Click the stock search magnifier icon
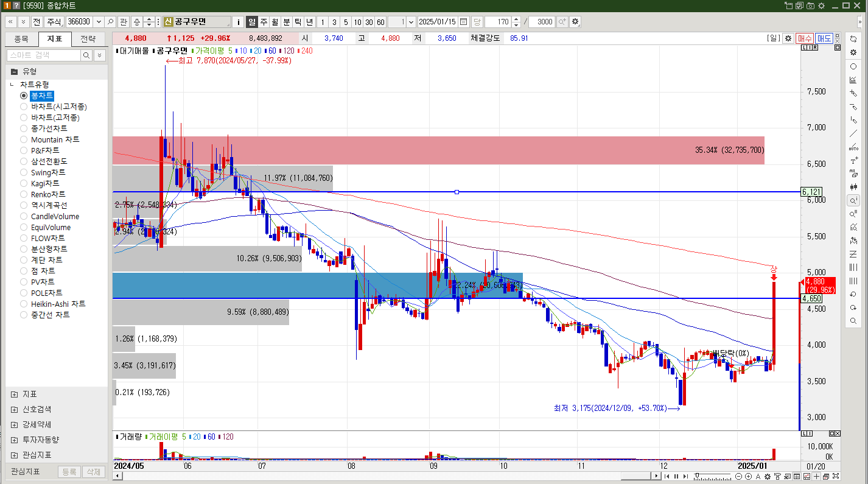 tap(110, 22)
